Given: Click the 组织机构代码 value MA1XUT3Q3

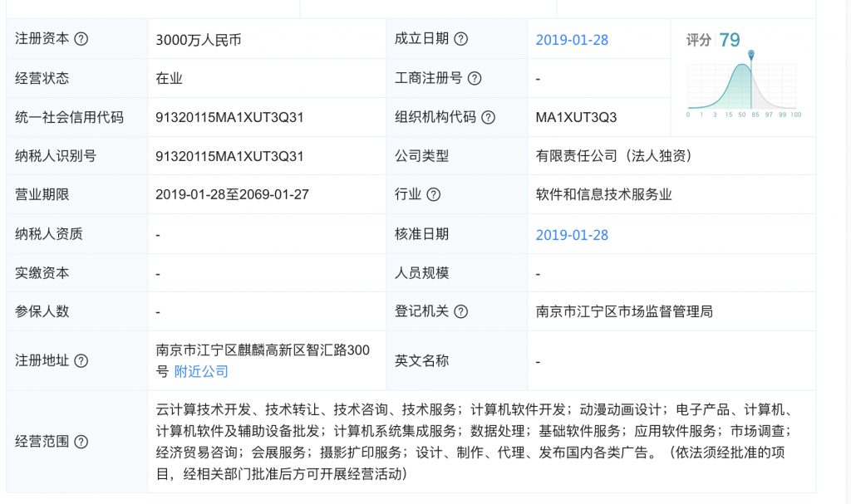Looking at the screenshot, I should pyautogui.click(x=576, y=117).
